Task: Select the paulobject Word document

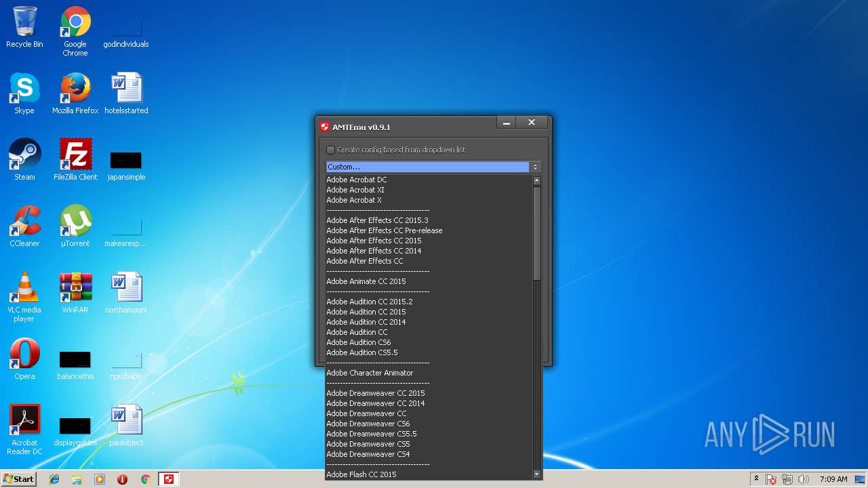Action: [x=126, y=426]
